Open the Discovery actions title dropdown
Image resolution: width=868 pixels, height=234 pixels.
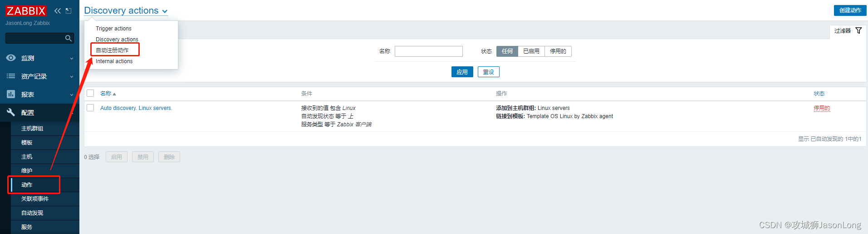coord(126,10)
